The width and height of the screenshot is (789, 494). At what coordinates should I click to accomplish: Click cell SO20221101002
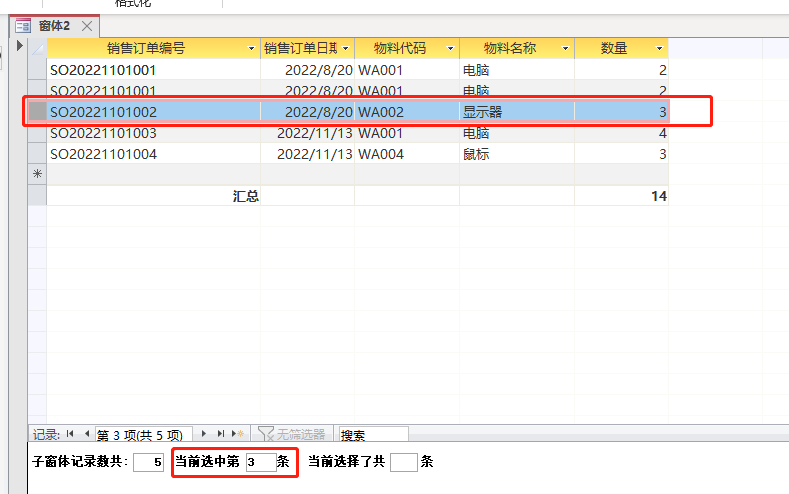[x=153, y=112]
